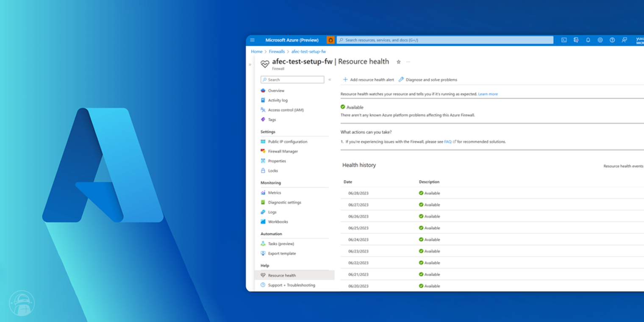This screenshot has height=322, width=644.
Task: Click inside the sidebar Search box
Action: tap(292, 80)
